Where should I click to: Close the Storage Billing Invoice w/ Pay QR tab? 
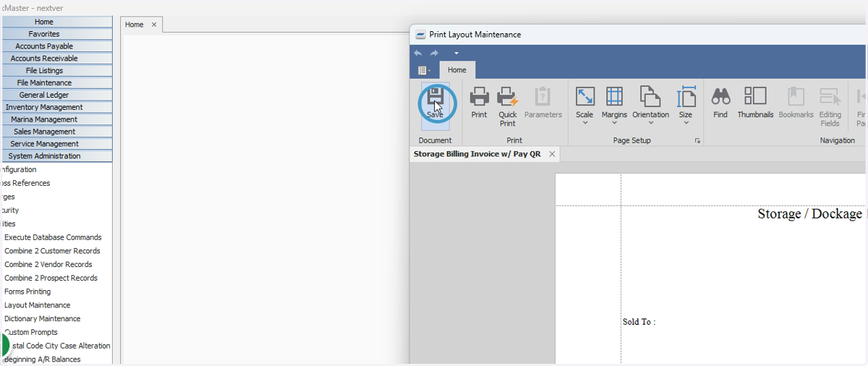pyautogui.click(x=552, y=154)
